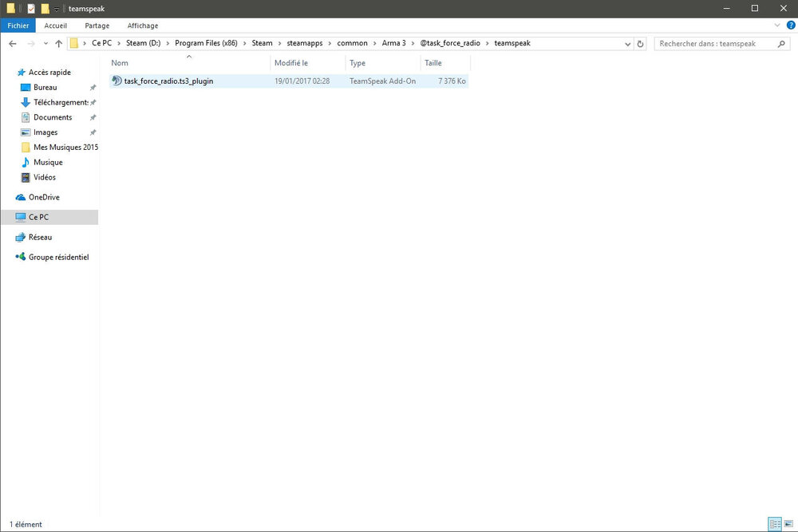Click the Mes Musiques 2015 folder icon

tap(26, 148)
